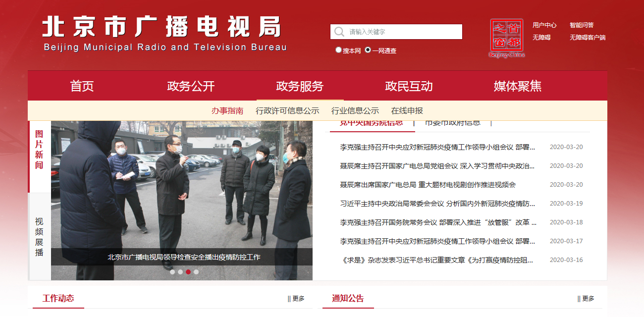Go to 首页 home menu
The image size is (644, 317).
pos(82,86)
